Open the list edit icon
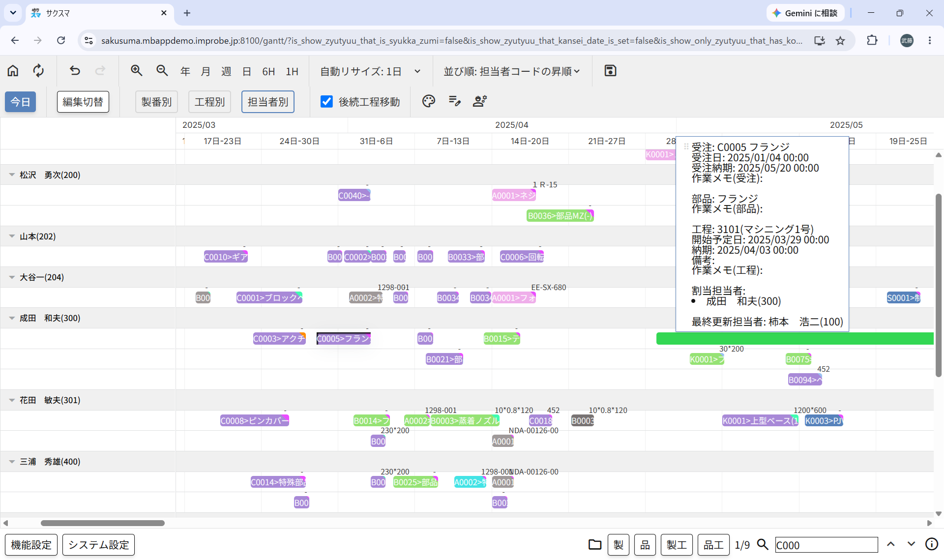Viewport: 944px width, 560px height. [454, 101]
